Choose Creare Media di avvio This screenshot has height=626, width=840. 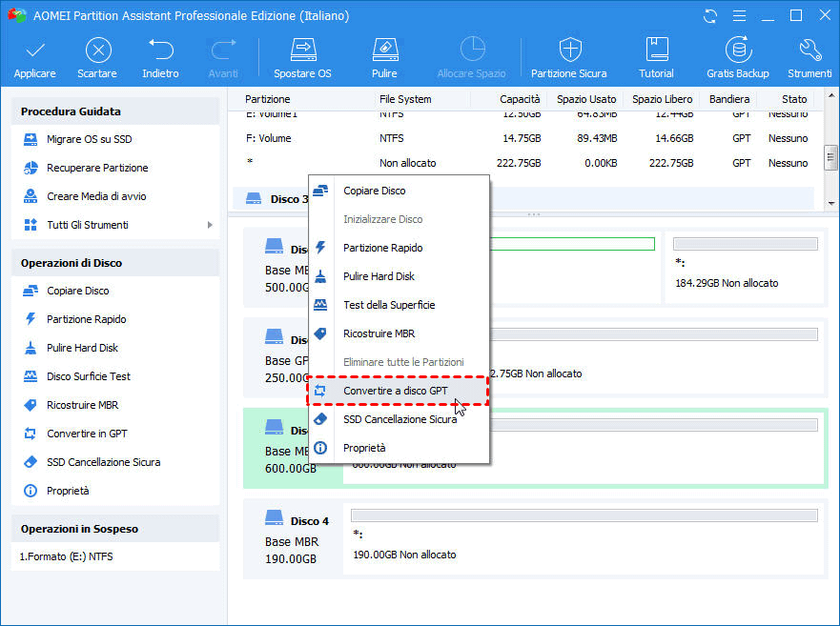pos(96,196)
